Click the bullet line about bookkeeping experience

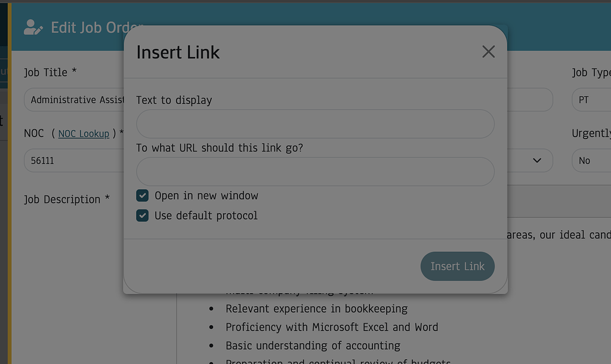[316, 309]
